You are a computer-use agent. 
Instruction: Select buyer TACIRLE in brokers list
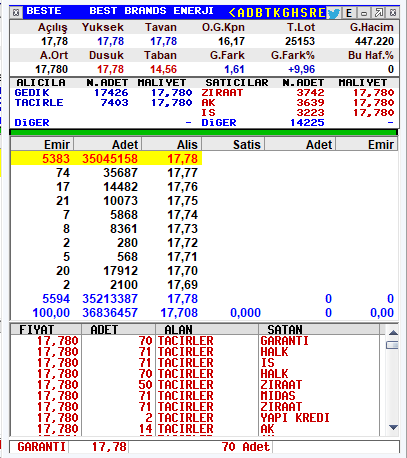click(39, 103)
